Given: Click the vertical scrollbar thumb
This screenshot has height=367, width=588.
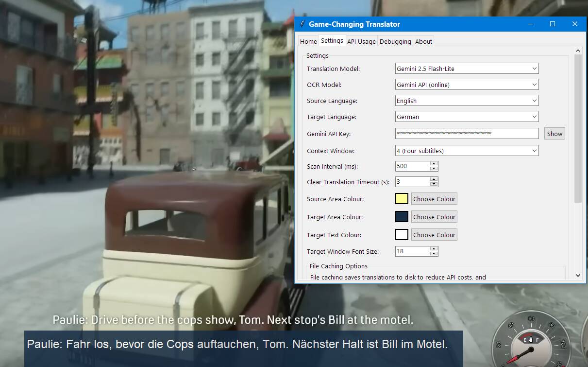Looking at the screenshot, I should point(578,128).
